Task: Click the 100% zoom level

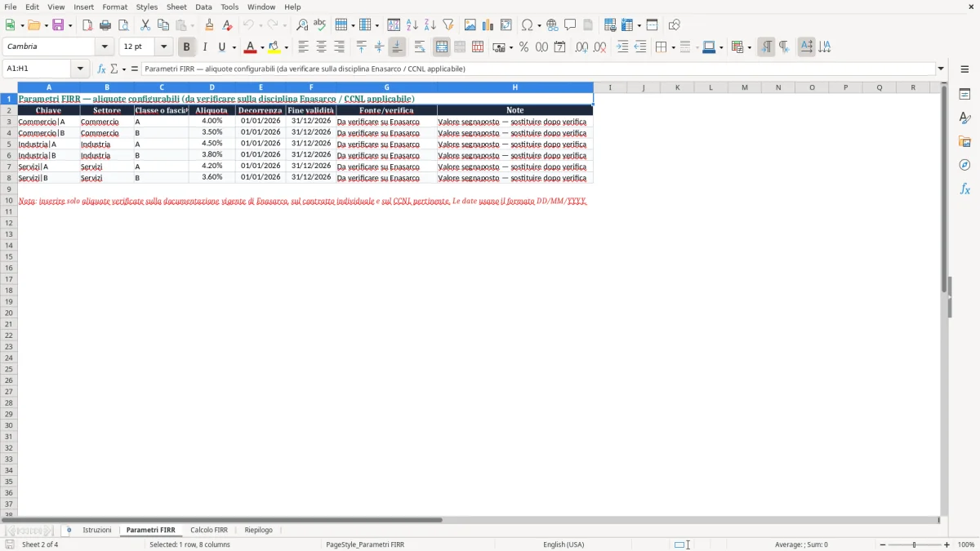Action: click(x=966, y=544)
